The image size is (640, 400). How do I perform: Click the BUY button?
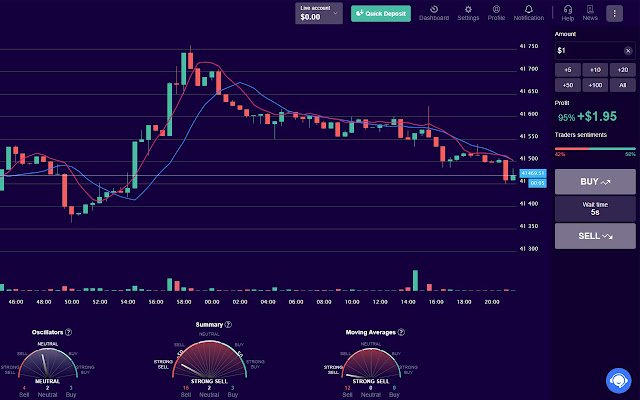595,182
